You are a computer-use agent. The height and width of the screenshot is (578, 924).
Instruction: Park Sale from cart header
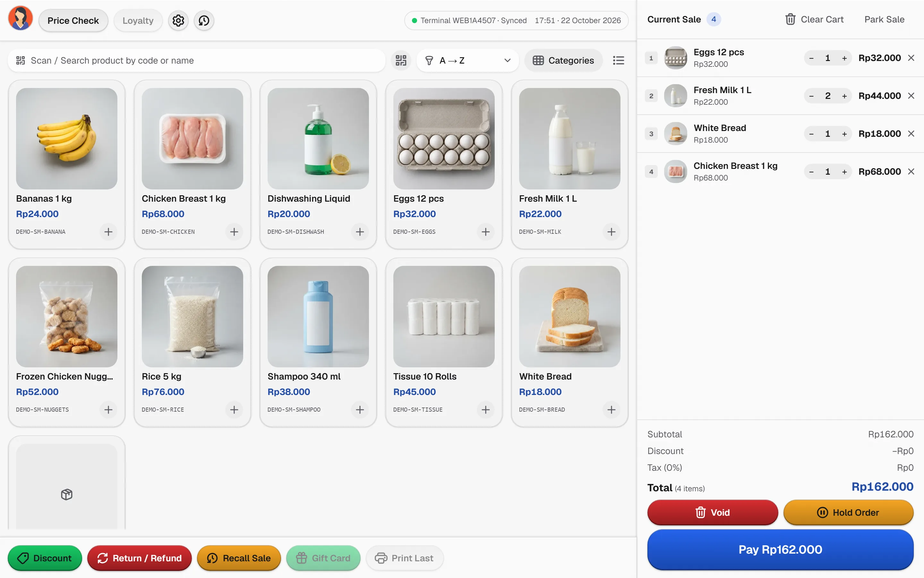[884, 19]
